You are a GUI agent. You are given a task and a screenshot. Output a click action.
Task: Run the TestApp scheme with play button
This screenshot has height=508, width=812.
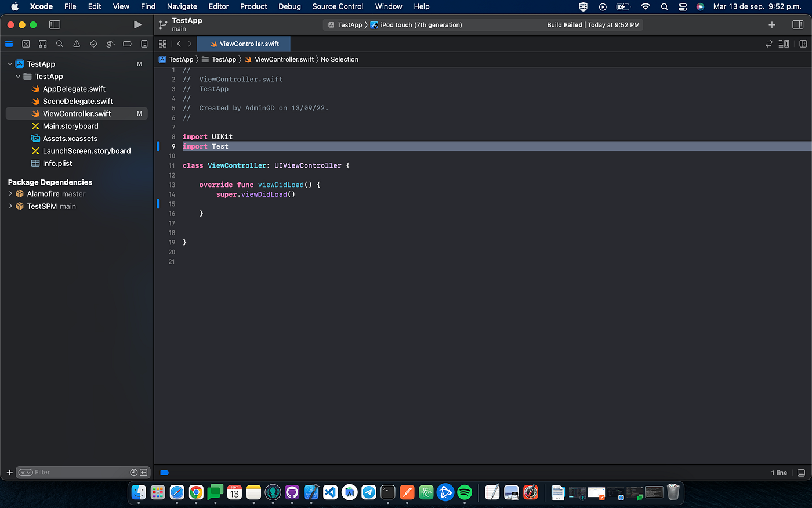point(137,24)
